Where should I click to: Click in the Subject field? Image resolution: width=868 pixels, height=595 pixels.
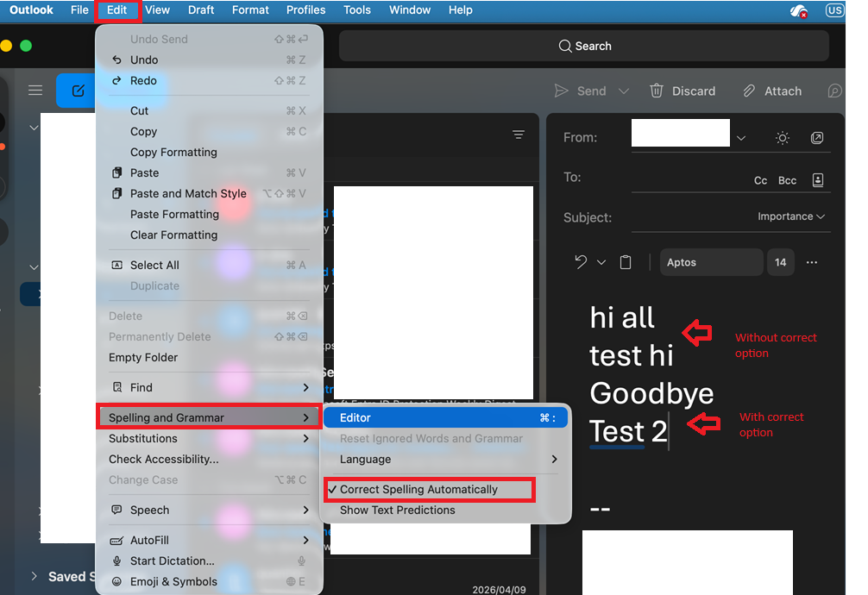click(692, 217)
